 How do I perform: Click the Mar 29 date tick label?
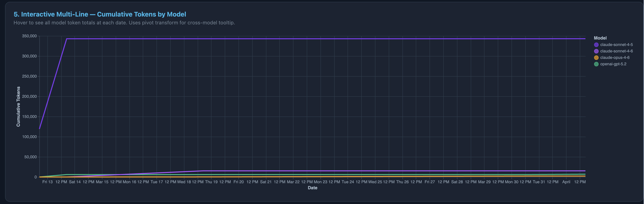(484, 182)
